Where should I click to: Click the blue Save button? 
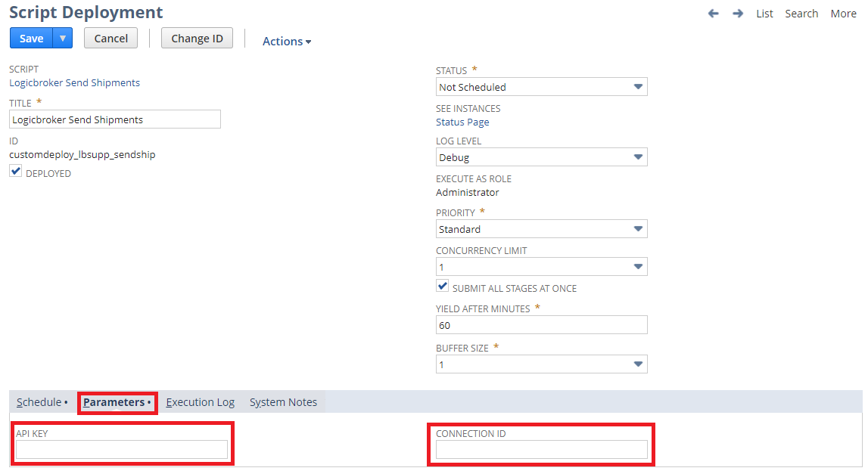click(31, 39)
